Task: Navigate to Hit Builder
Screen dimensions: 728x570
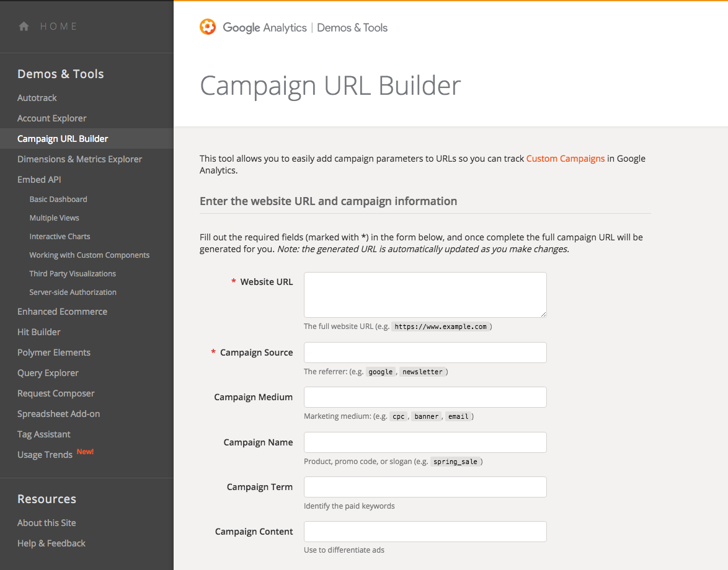Action: tap(39, 332)
